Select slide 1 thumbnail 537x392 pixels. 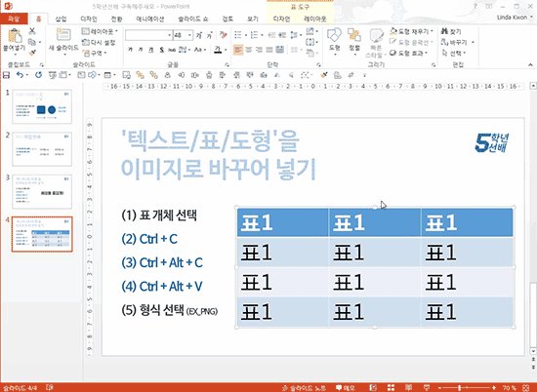42,106
